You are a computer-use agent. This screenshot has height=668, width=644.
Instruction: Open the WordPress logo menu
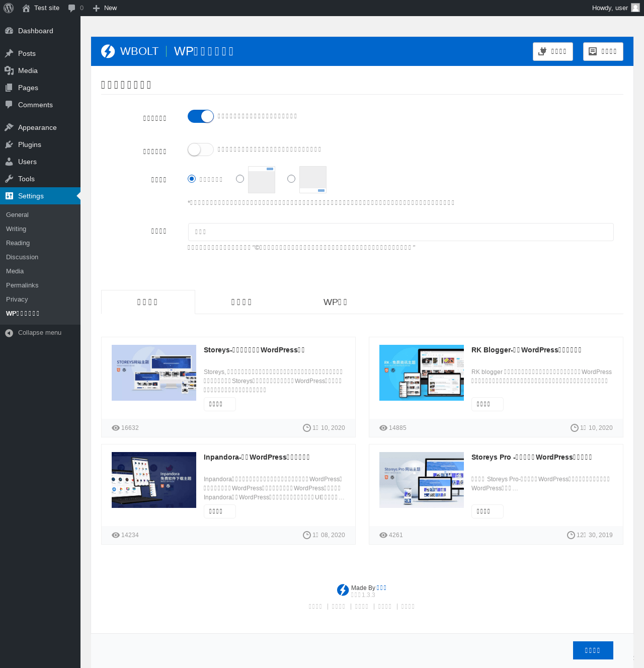(9, 8)
